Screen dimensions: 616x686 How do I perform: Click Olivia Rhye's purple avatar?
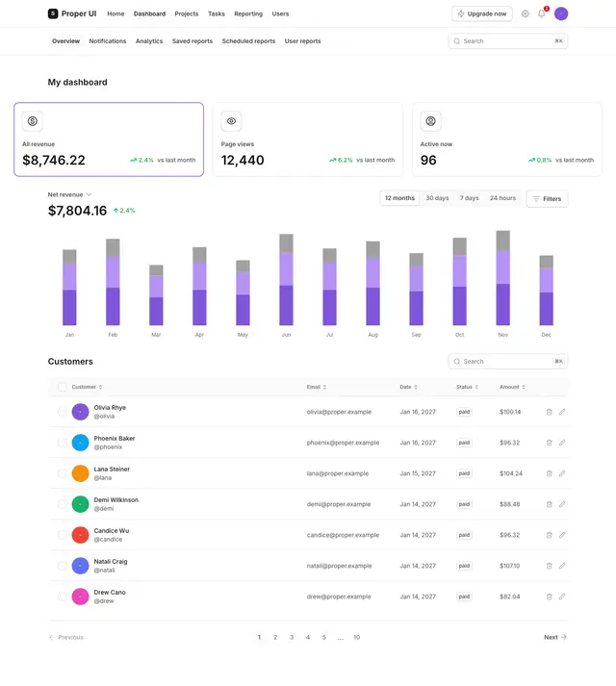pos(80,412)
